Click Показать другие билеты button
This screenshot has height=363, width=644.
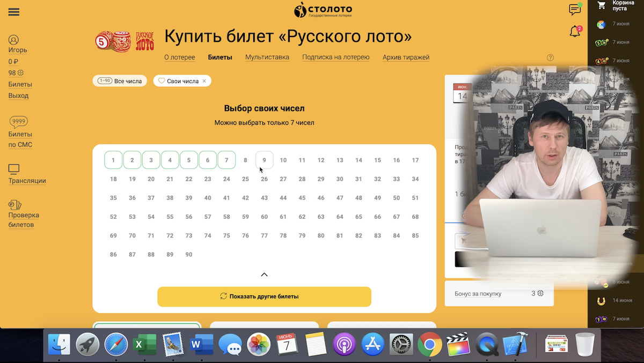pos(264,297)
